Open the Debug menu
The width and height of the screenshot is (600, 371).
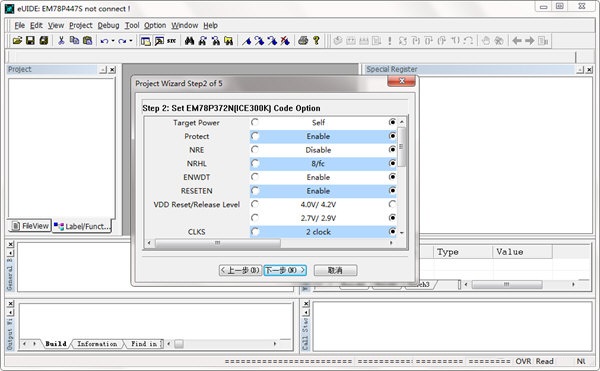pos(108,25)
